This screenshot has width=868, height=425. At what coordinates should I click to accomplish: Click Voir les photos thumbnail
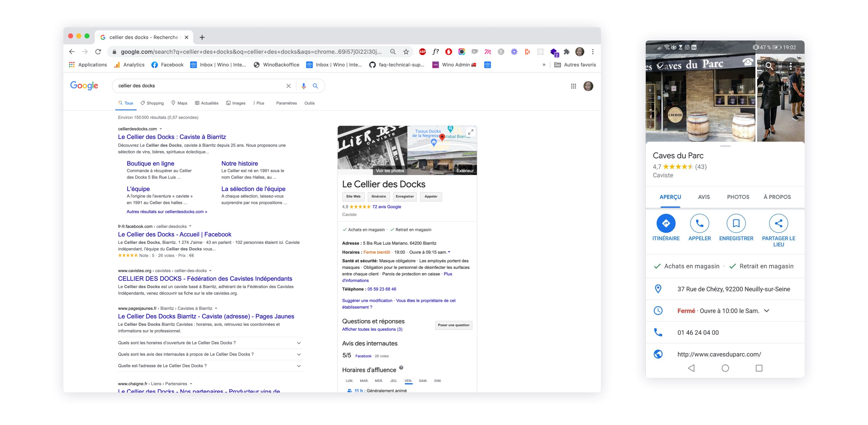click(372, 150)
